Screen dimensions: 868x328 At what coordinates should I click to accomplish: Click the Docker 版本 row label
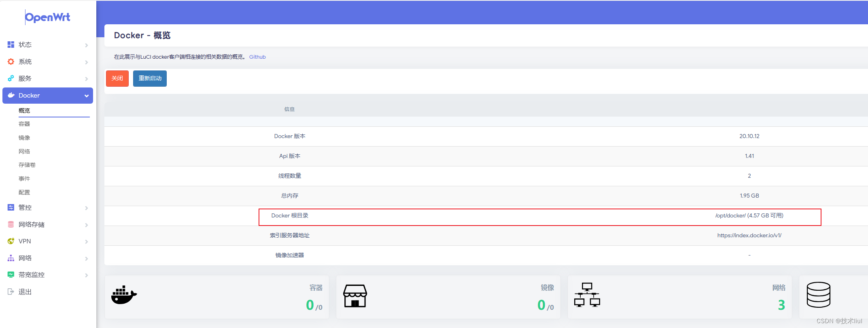(x=290, y=136)
